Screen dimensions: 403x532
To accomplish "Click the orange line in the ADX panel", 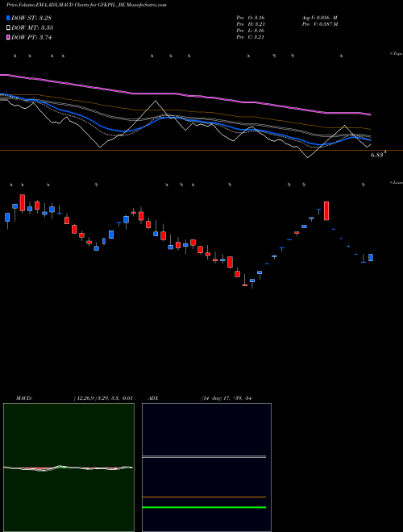I will point(204,497).
